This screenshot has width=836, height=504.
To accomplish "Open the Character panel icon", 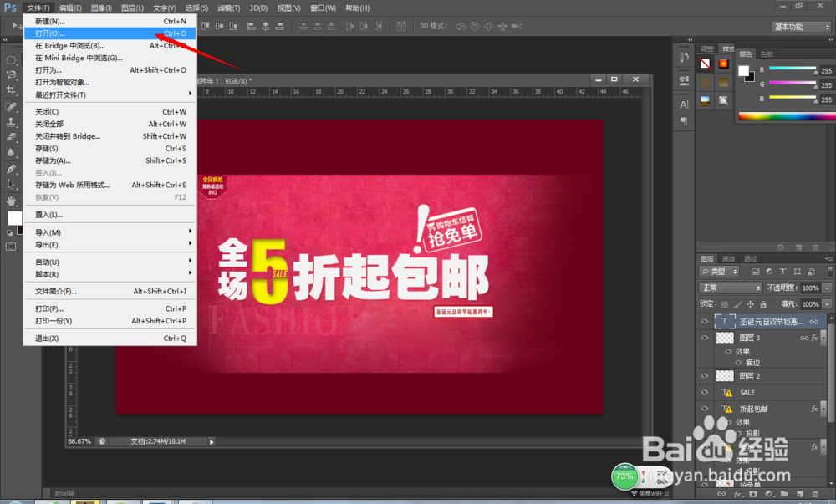I will pyautogui.click(x=684, y=104).
